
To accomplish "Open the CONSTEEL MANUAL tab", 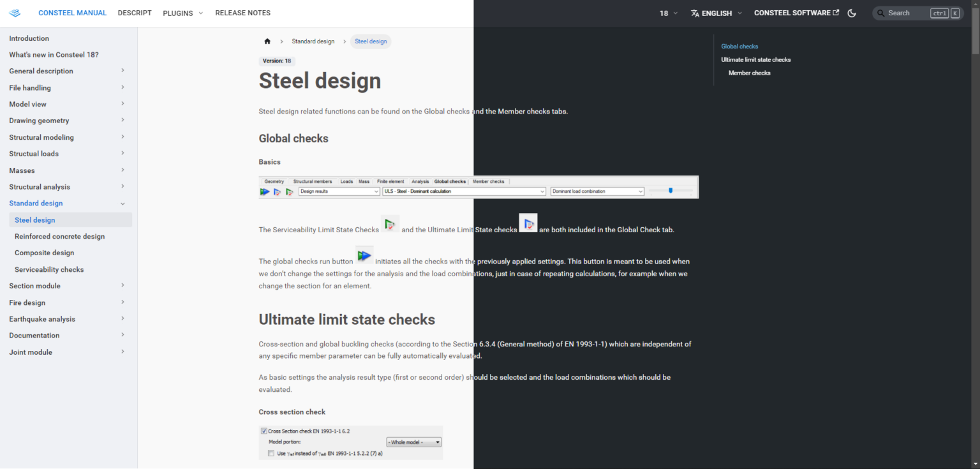I will (73, 13).
